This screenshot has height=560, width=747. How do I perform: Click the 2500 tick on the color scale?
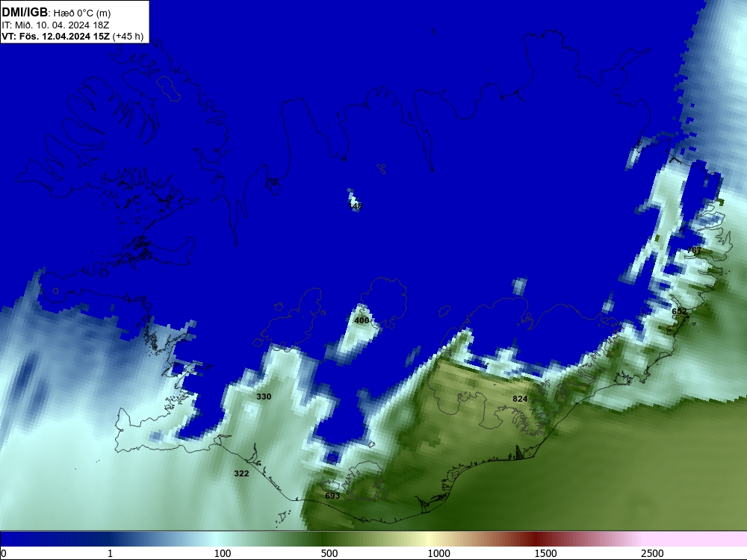pyautogui.click(x=652, y=553)
